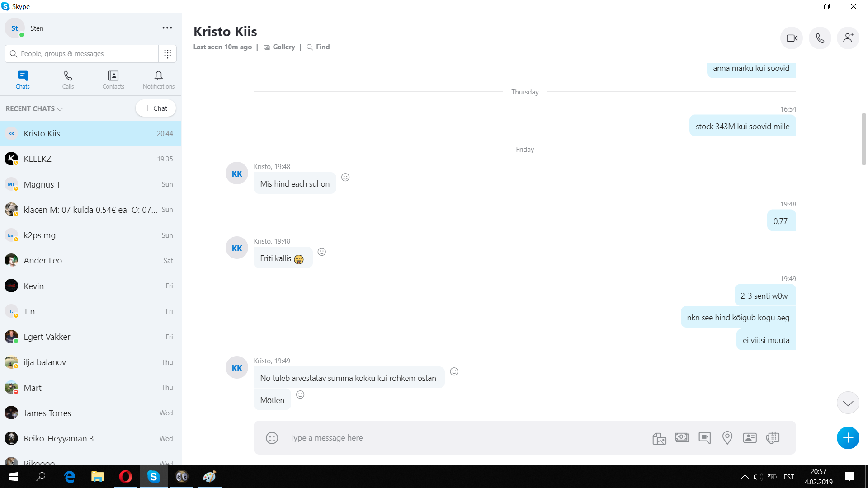Click the add person to conversation icon
Viewport: 868px width, 488px height.
coord(848,38)
